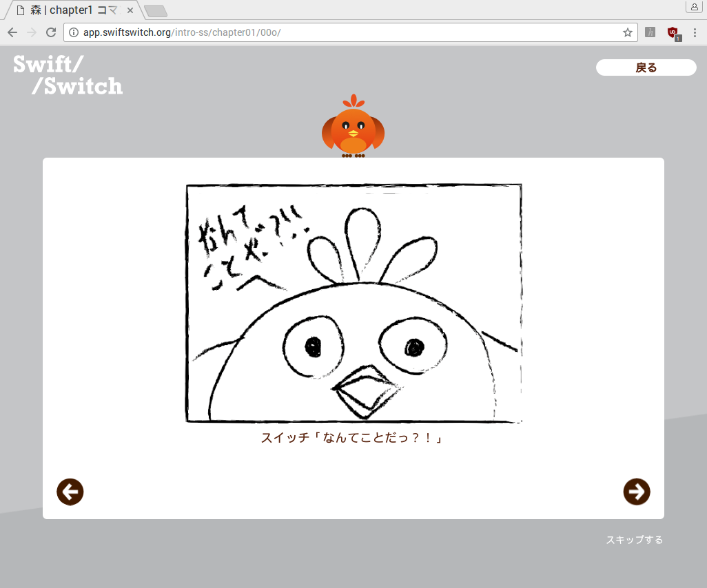The image size is (707, 588).
Task: Bookmark this page with the star icon
Action: tap(627, 32)
